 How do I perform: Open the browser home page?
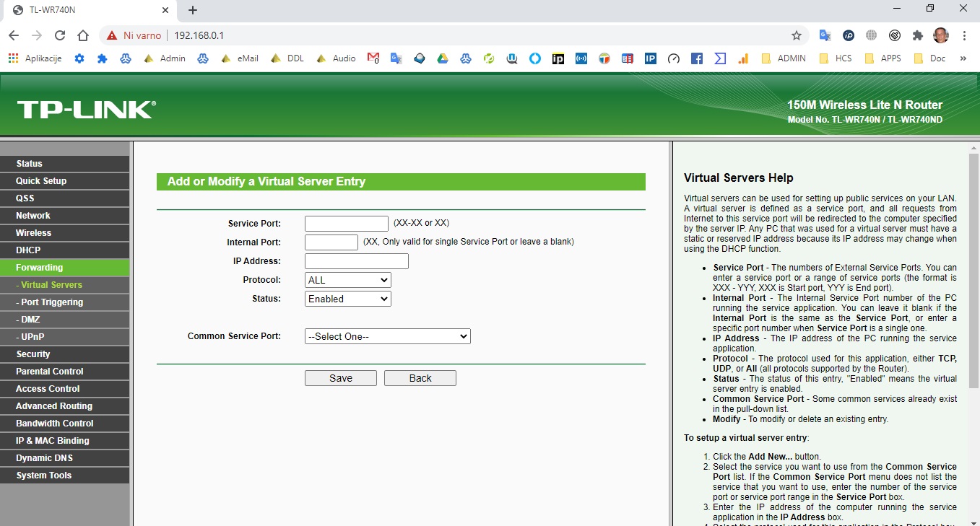(x=83, y=35)
